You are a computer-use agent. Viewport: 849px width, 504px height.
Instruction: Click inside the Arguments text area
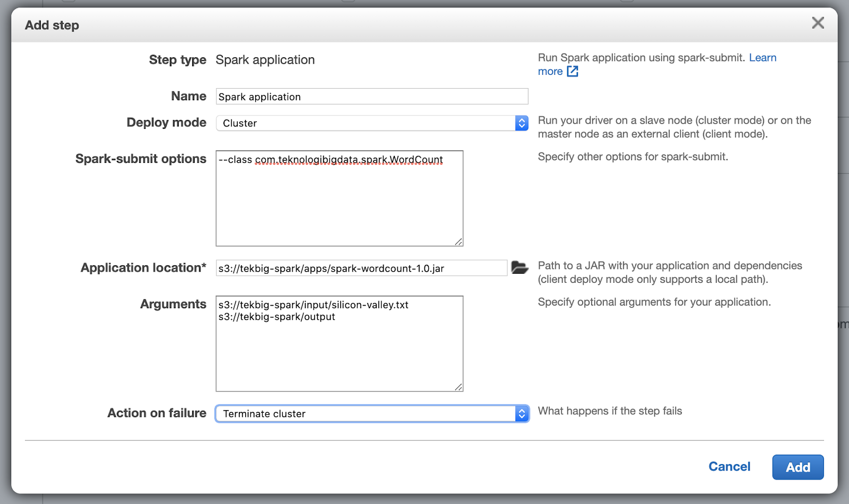click(340, 344)
